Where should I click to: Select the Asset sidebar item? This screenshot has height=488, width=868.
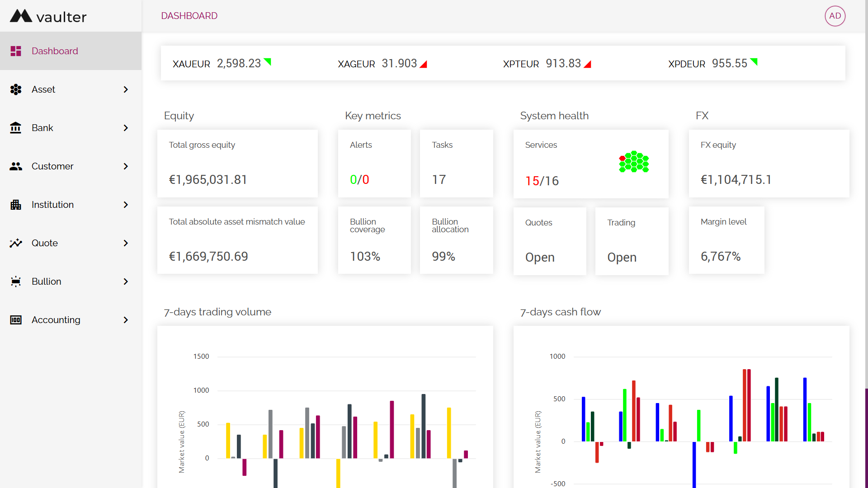coord(71,89)
